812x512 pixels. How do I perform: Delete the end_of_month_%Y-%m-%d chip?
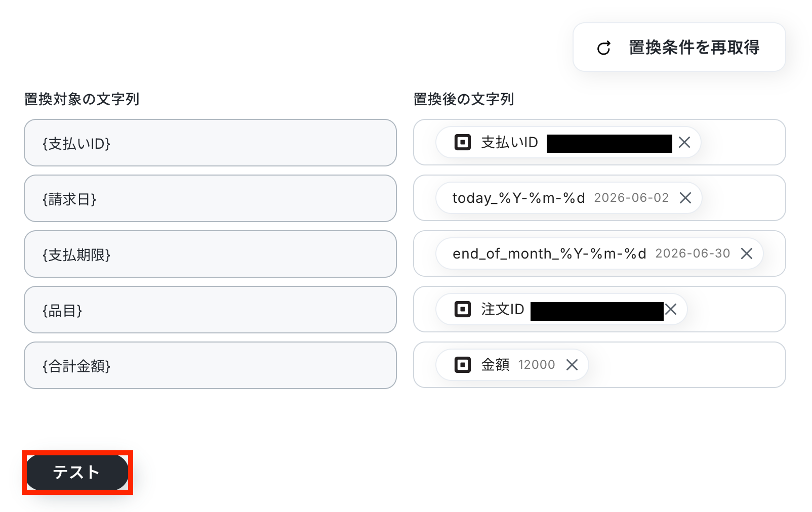747,253
